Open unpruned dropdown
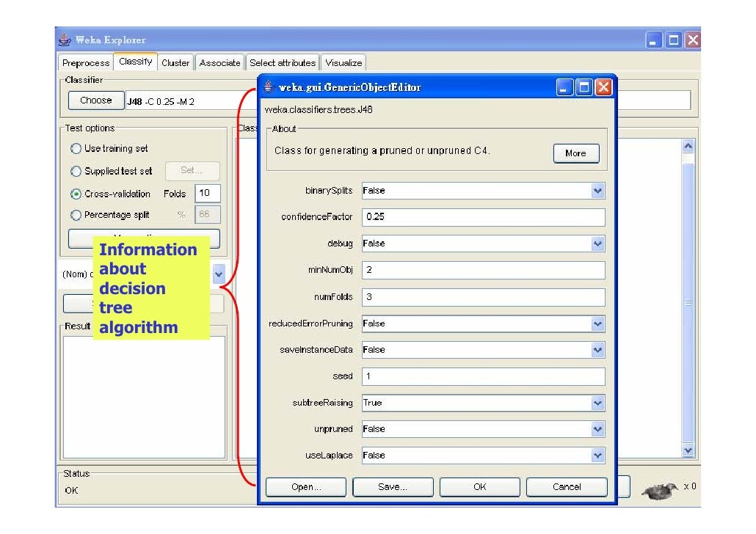The height and width of the screenshot is (534, 756). 597,429
